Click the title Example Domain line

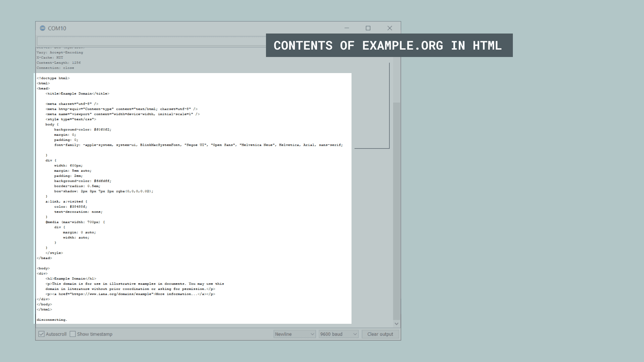tap(77, 94)
